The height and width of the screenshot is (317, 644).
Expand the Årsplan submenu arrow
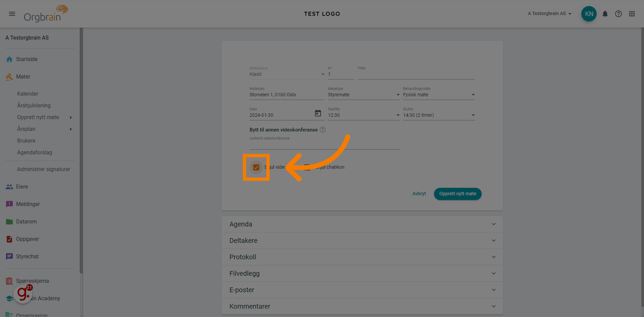pos(71,129)
